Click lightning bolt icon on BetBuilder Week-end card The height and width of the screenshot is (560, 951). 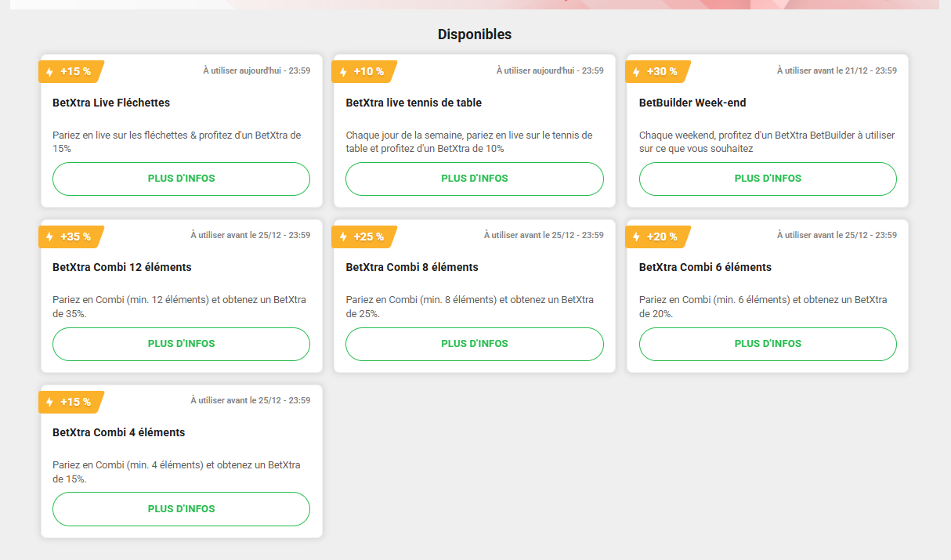pyautogui.click(x=636, y=72)
